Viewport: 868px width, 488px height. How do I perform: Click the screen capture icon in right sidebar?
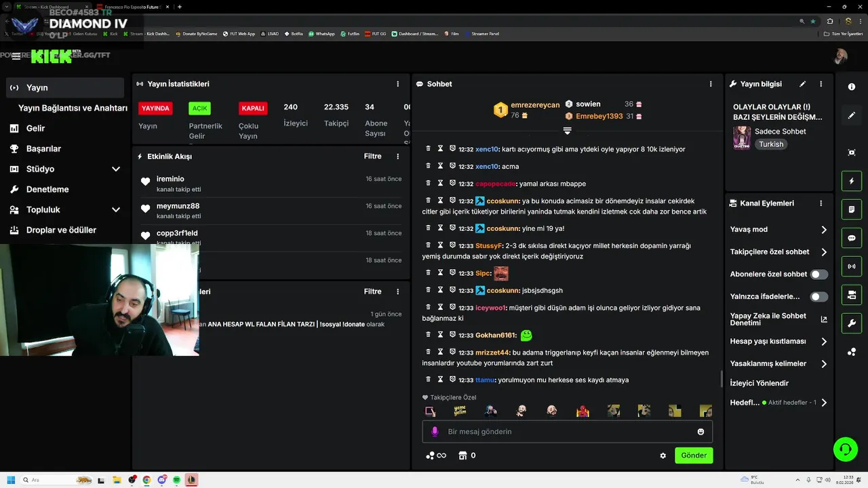[852, 152]
